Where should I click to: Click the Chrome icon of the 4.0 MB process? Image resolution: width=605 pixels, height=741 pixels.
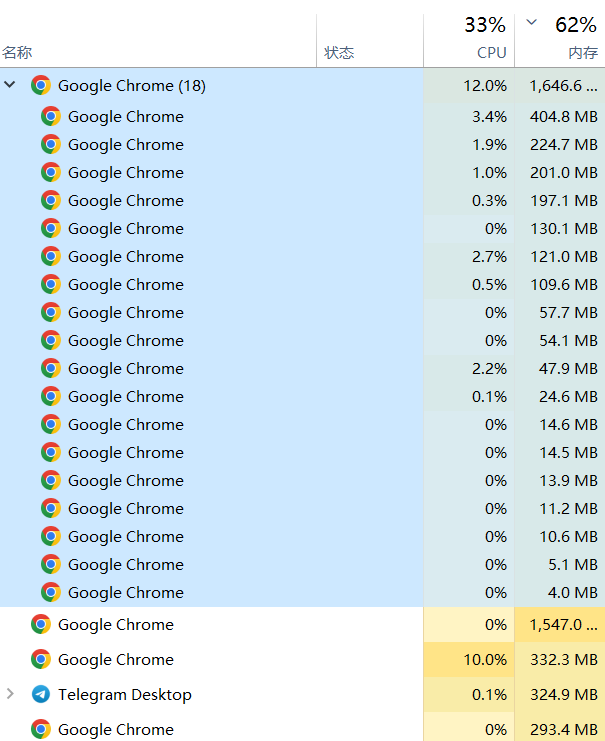[x=51, y=592]
